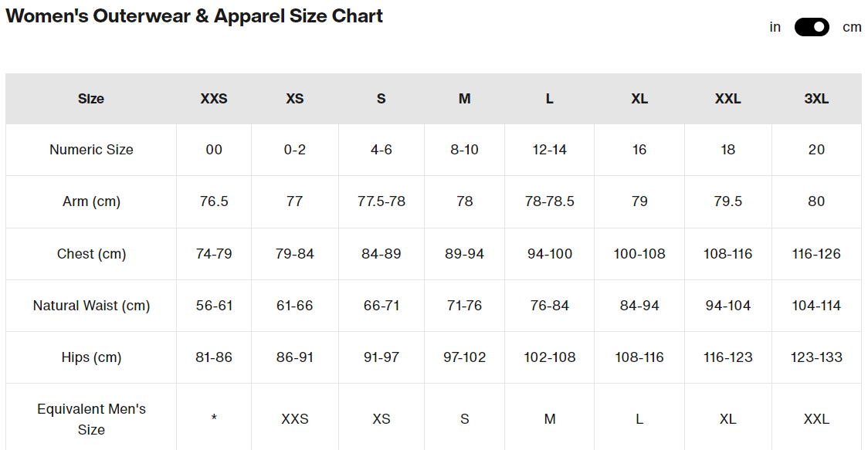868x450 pixels.
Task: Select the Numeric Size row label
Action: (x=91, y=150)
